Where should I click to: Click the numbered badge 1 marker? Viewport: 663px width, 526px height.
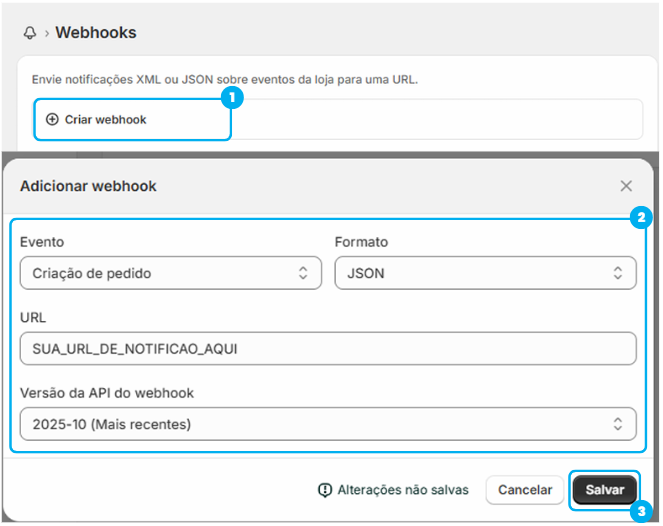[x=232, y=97]
